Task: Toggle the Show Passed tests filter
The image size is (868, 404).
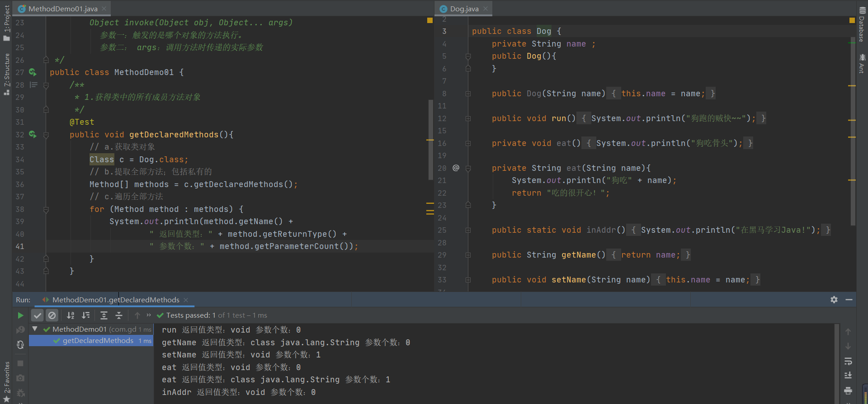Action: (38, 315)
